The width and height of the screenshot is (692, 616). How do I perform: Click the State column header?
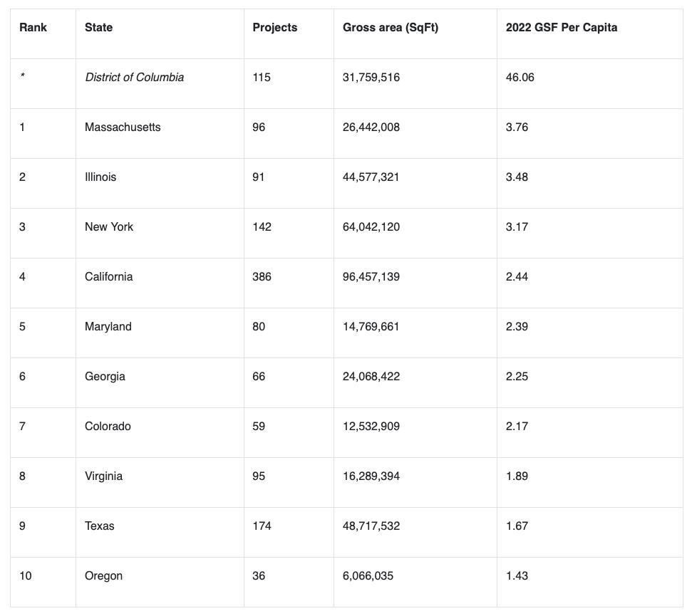point(98,27)
